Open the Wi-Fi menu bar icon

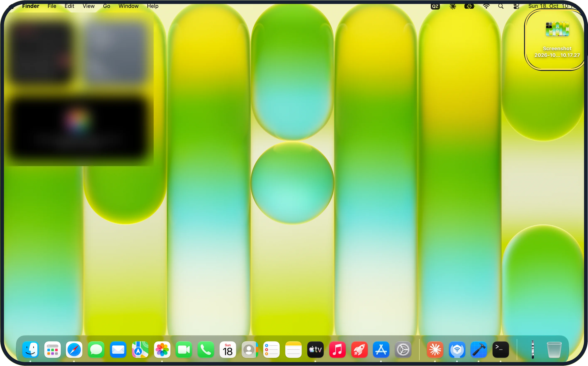tap(486, 6)
